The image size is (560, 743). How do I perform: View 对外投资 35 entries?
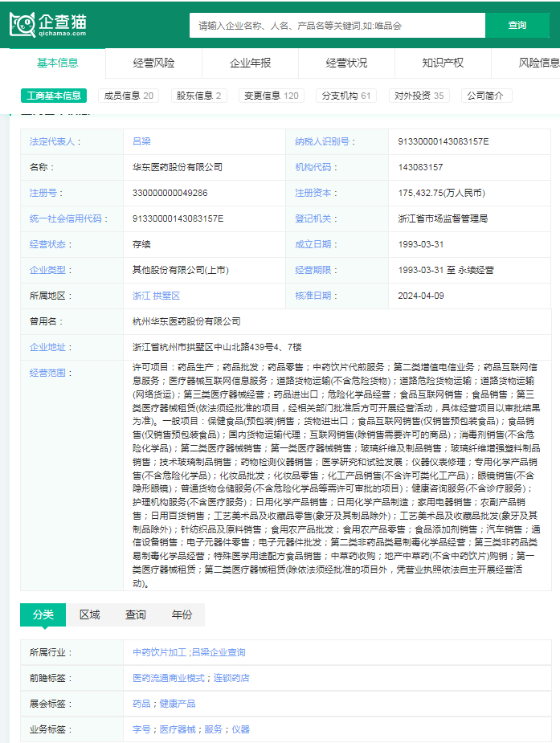[419, 96]
